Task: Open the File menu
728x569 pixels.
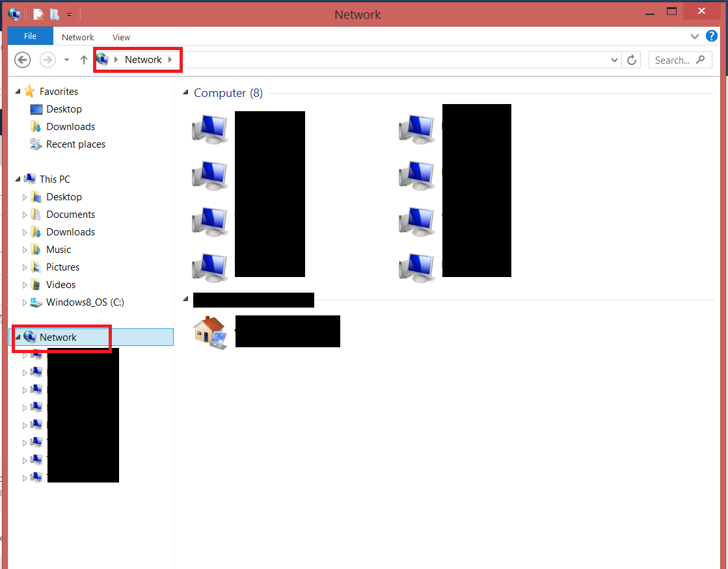Action: tap(30, 36)
